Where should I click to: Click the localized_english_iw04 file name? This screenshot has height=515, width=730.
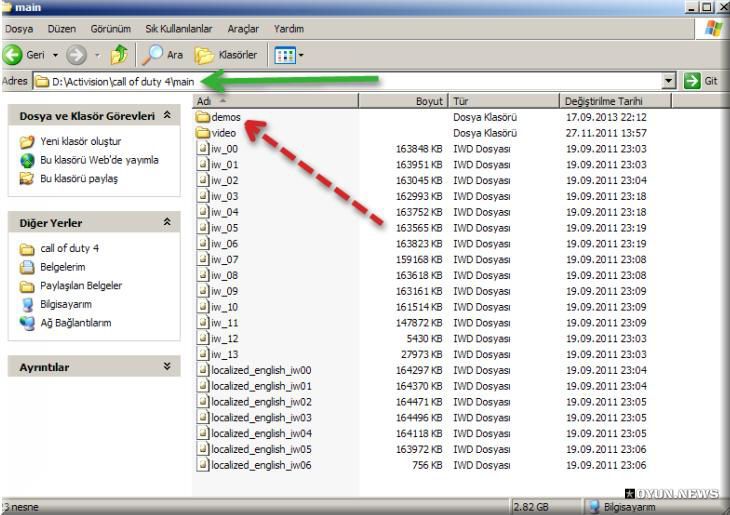click(261, 434)
